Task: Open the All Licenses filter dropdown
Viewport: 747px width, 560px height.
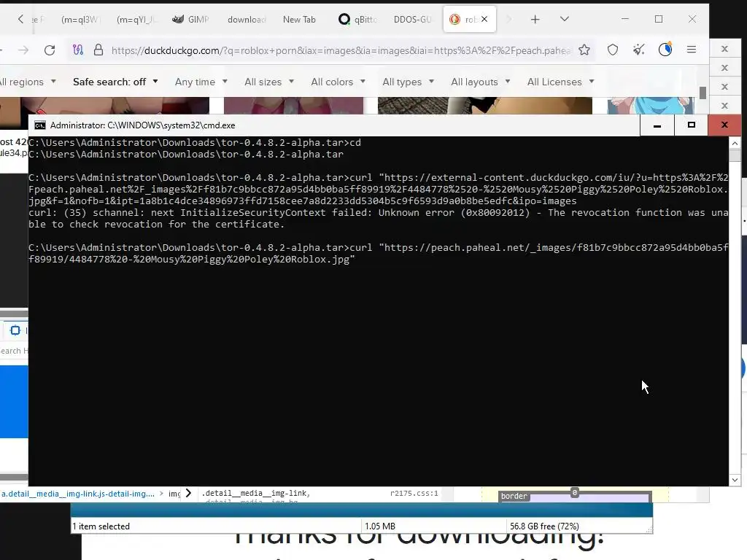Action: (x=561, y=82)
